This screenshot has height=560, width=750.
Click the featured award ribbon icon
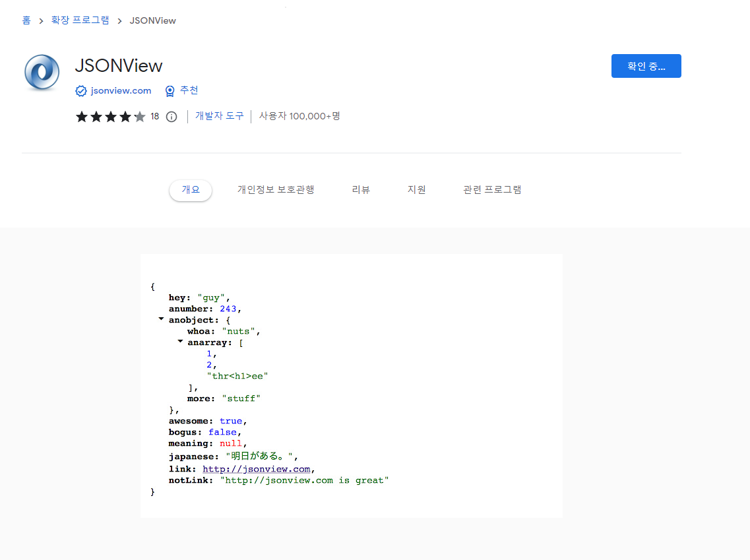pyautogui.click(x=170, y=91)
